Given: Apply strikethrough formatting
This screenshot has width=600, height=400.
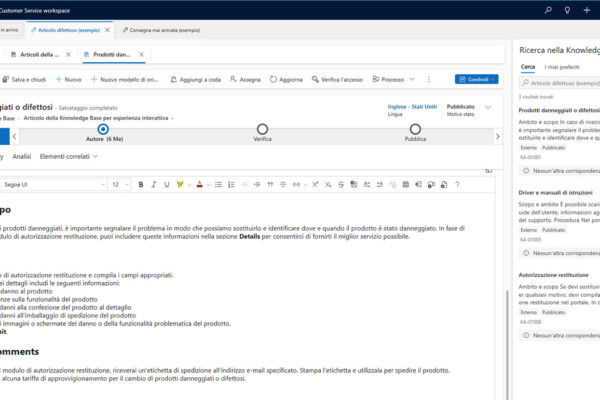Looking at the screenshot, I should [341, 184].
